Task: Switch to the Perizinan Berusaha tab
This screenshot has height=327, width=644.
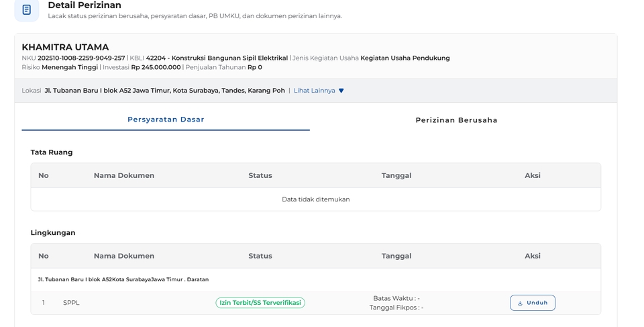Action: coord(456,120)
